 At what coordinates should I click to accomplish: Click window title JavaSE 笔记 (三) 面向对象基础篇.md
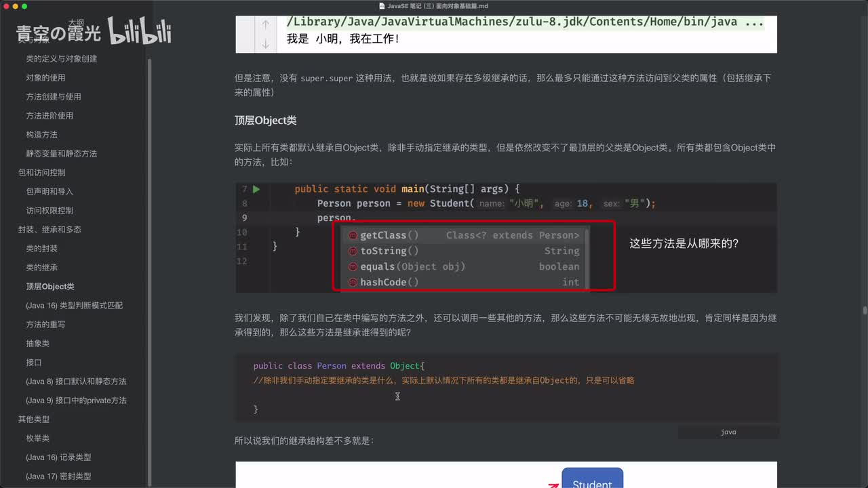pos(437,6)
